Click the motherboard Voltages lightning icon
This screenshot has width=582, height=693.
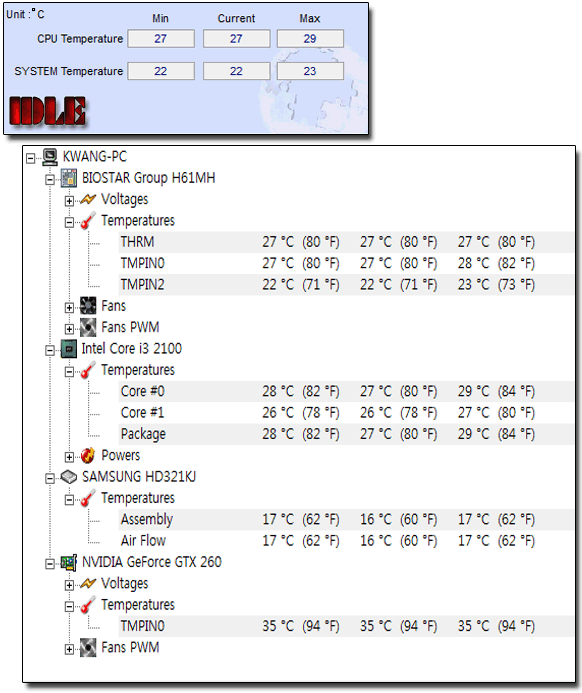(88, 200)
